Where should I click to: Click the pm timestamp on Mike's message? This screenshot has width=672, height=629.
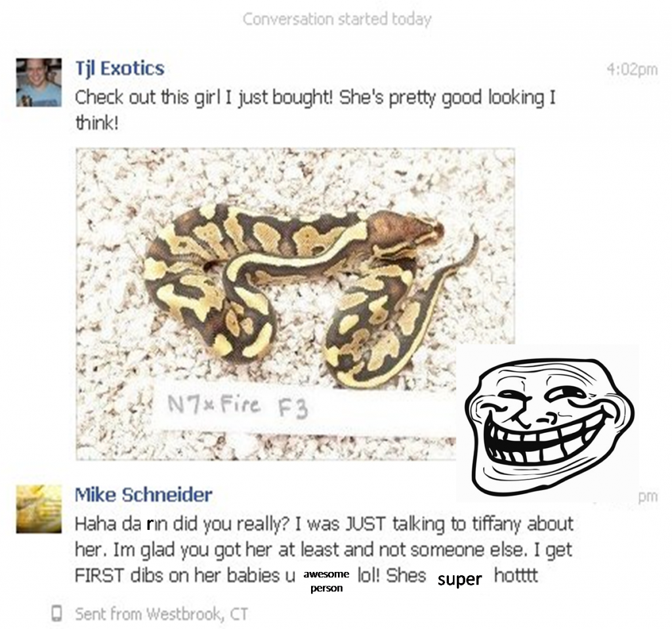coord(648,497)
